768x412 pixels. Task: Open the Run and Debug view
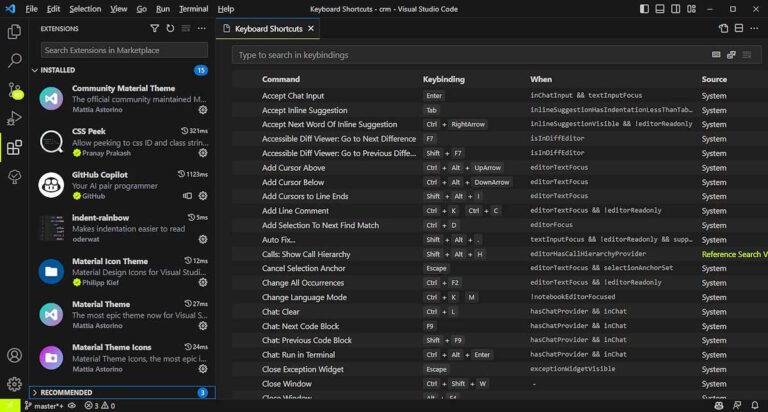pyautogui.click(x=14, y=119)
